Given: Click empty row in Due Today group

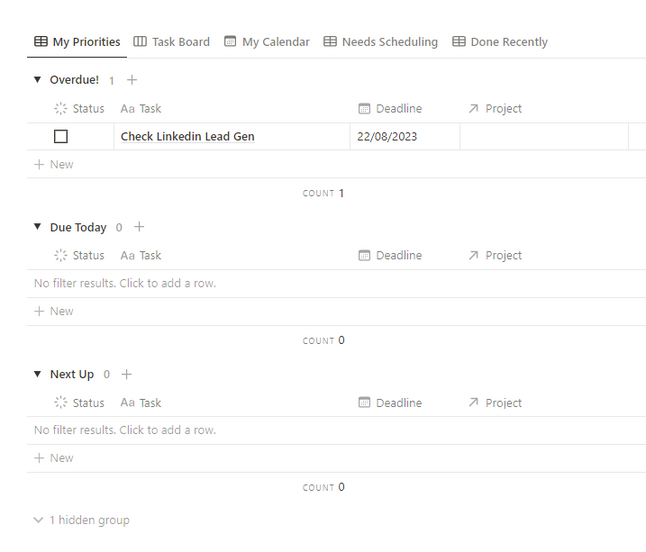Looking at the screenshot, I should 125,283.
